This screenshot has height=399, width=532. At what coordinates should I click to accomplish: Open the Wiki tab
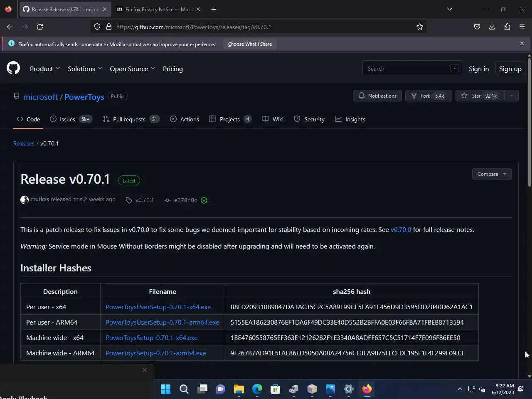[273, 119]
